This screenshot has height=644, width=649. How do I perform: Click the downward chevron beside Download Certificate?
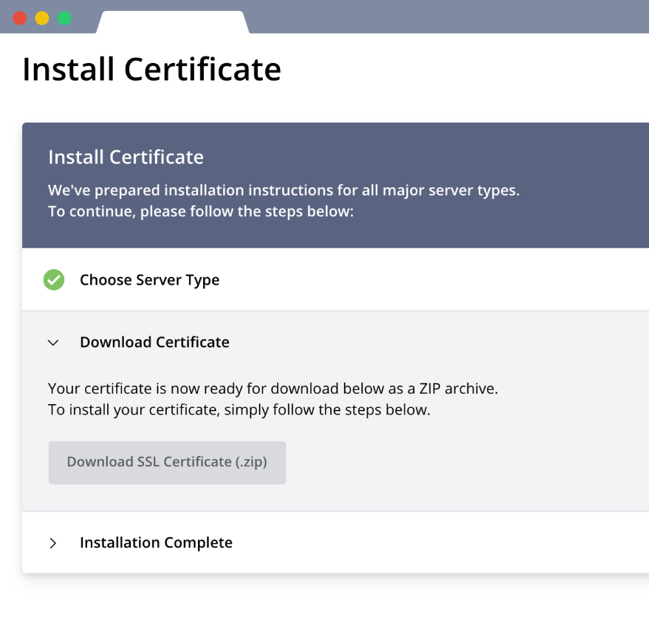[x=53, y=342]
